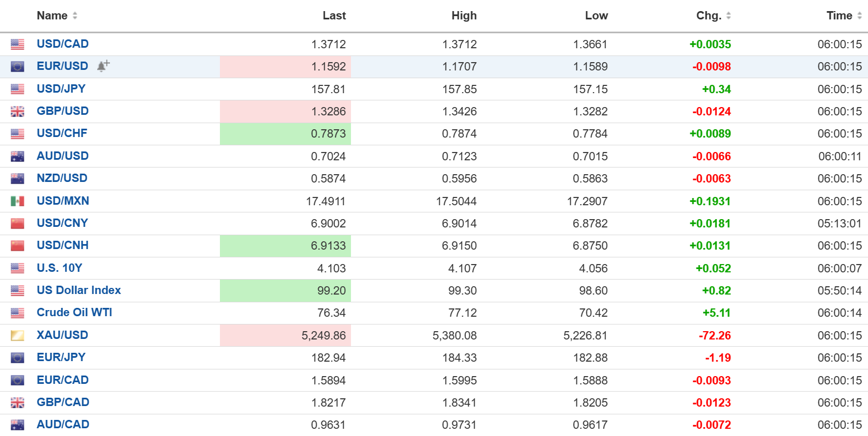Click the Mexican flag icon next to USD/MXN
Screen dimensions: 868x436
tap(18, 201)
